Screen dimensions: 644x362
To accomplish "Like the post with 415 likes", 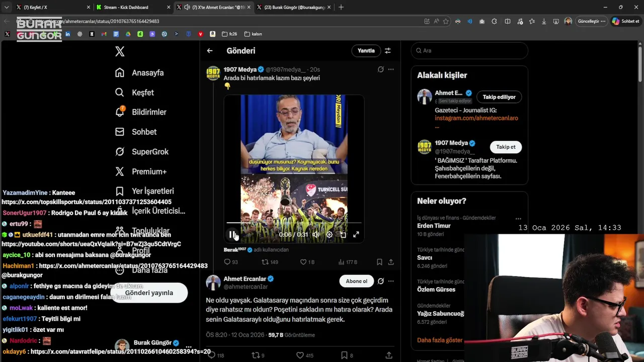I will click(305, 355).
